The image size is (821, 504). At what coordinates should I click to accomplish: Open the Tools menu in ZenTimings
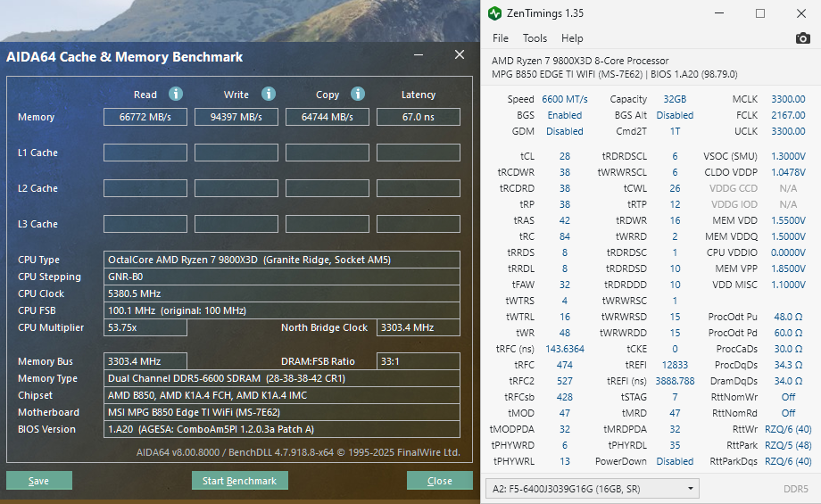point(535,38)
